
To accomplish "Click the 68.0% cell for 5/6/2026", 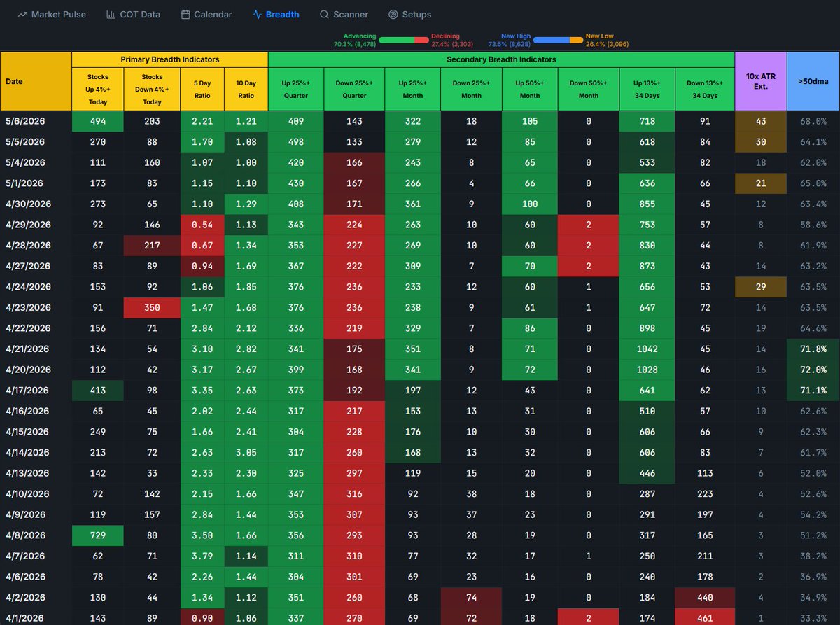I will pos(813,121).
